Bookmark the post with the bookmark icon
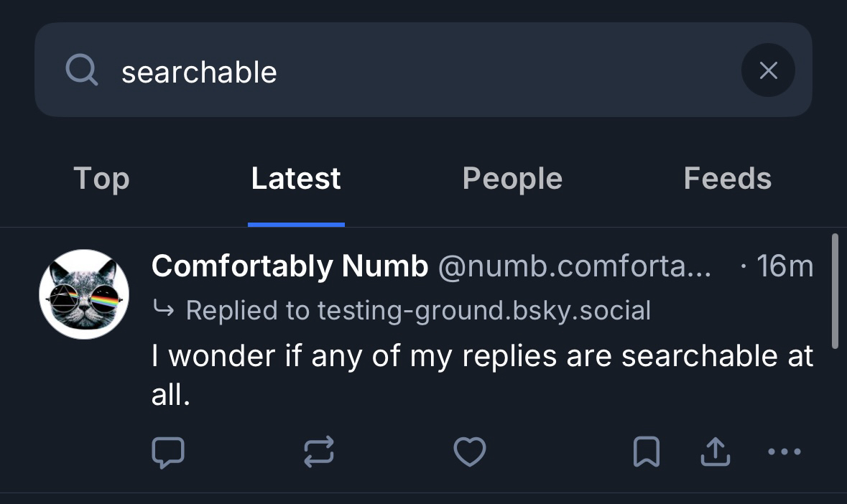Image resolution: width=847 pixels, height=504 pixels. click(x=647, y=452)
